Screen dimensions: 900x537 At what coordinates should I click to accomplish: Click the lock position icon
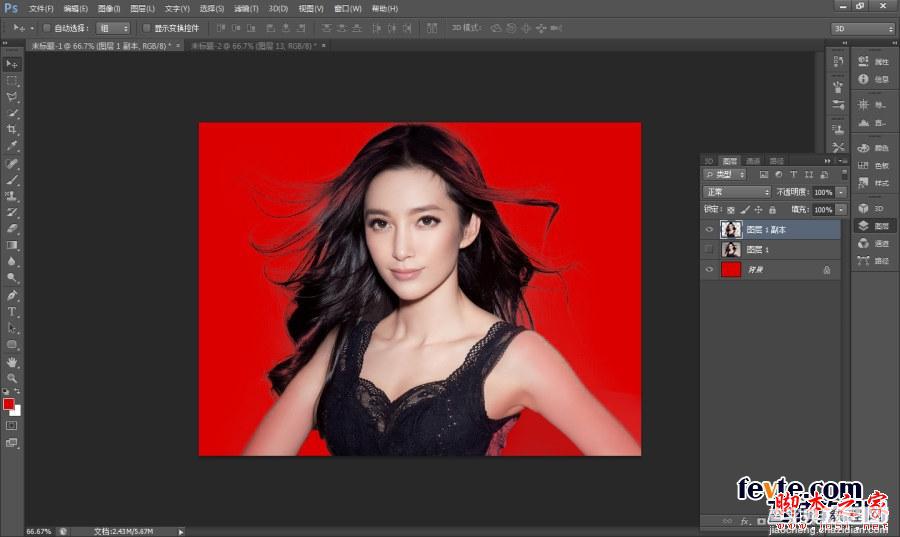[x=758, y=210]
